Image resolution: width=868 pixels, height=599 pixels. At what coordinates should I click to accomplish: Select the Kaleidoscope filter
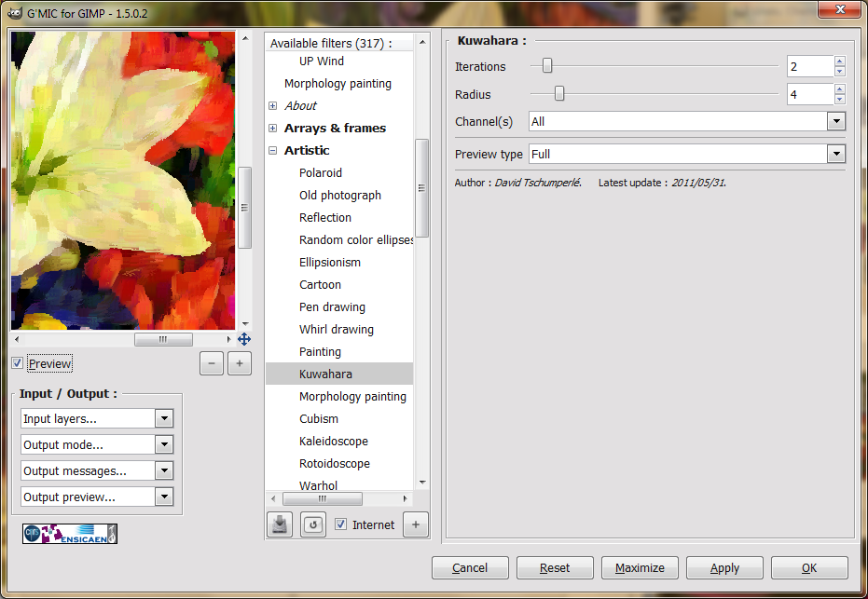point(333,442)
